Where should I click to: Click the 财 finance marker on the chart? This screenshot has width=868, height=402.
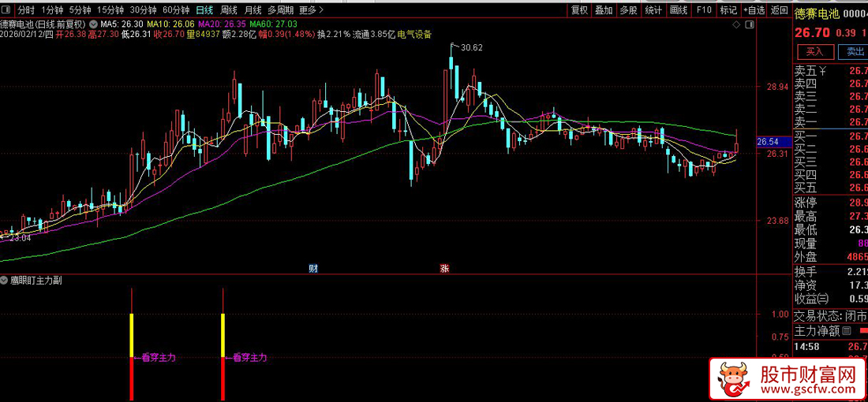pos(313,269)
